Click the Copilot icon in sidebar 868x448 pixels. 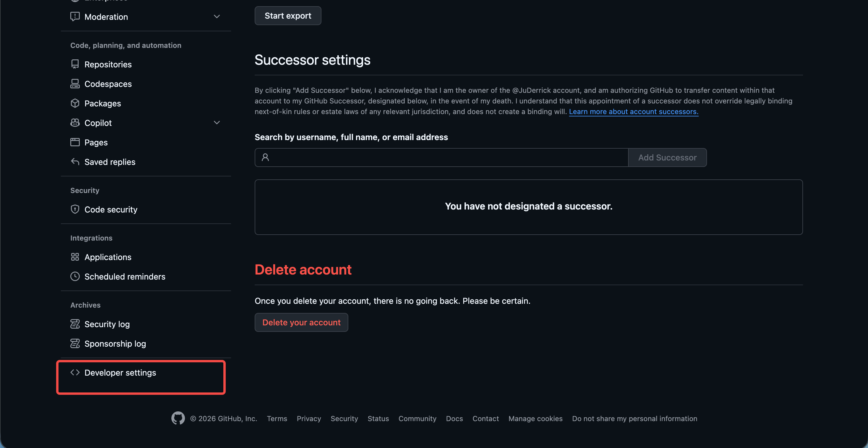[75, 123]
